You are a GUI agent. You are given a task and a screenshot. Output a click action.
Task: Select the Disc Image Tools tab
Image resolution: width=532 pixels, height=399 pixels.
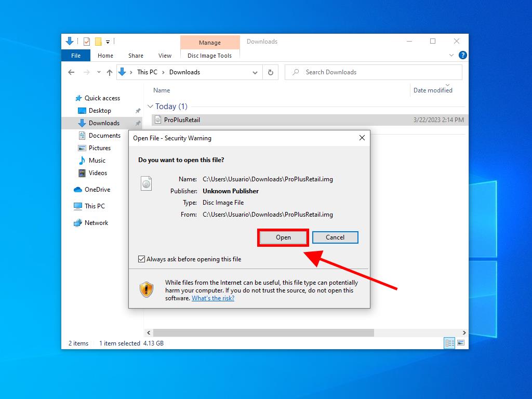coord(210,56)
